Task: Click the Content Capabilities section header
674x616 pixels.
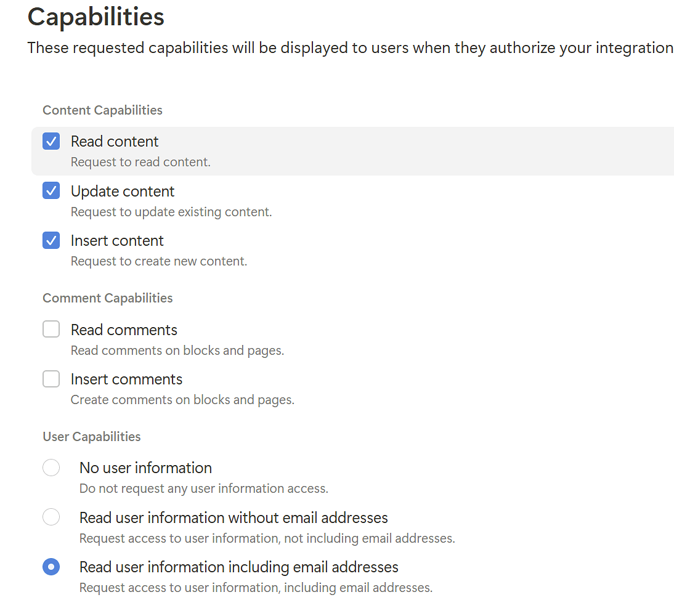Action: click(x=102, y=110)
